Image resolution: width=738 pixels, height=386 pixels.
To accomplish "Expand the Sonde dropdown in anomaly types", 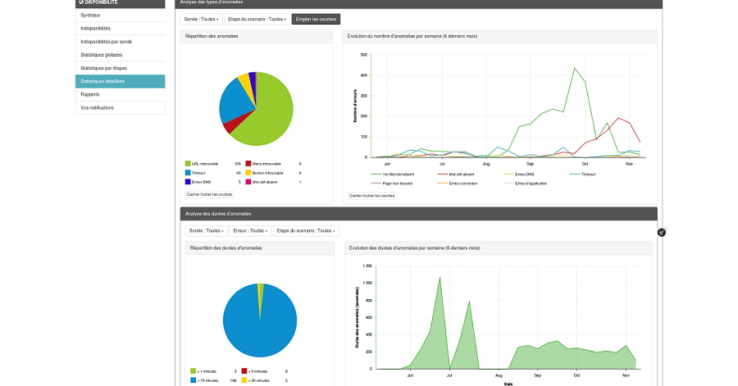I will point(201,19).
